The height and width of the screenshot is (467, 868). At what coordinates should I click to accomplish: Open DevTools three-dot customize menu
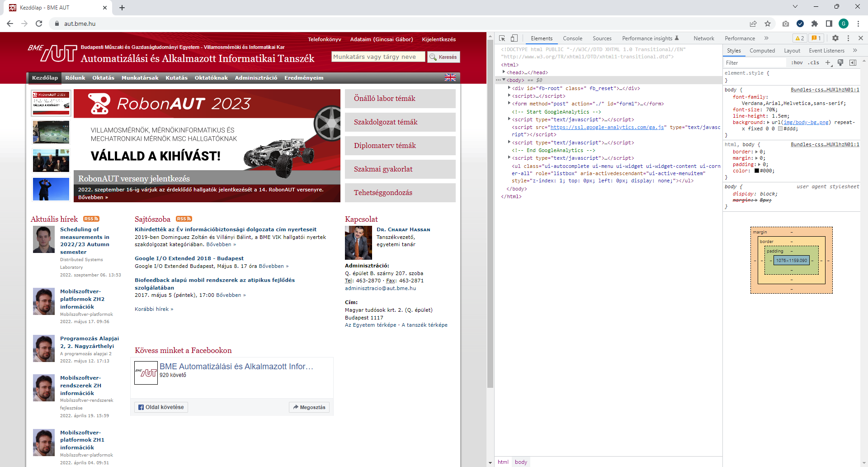click(848, 38)
